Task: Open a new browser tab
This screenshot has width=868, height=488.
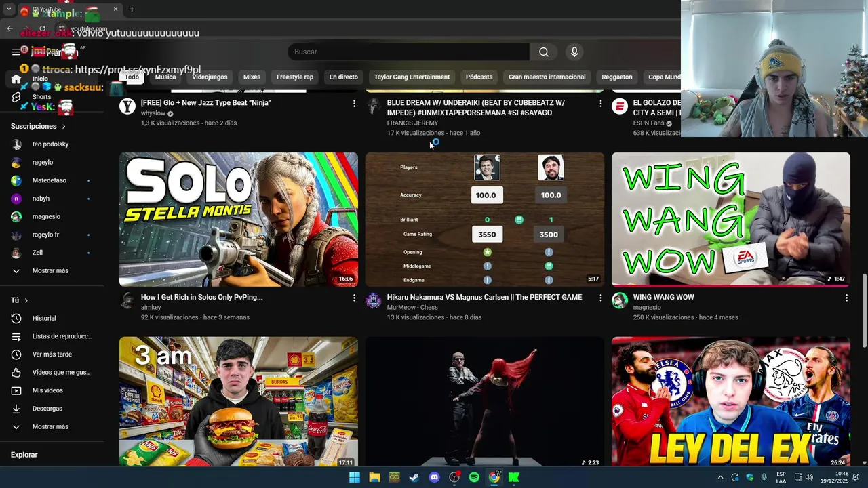Action: click(132, 9)
